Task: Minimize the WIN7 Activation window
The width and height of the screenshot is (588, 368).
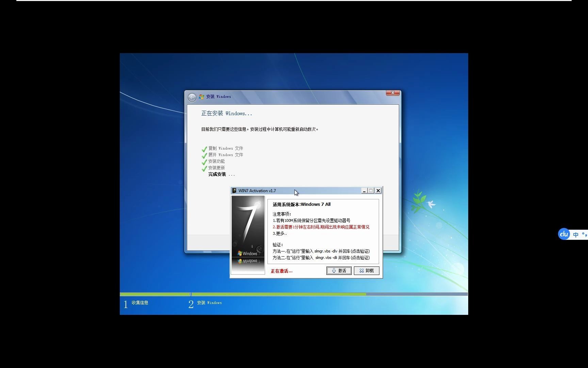Action: (364, 191)
